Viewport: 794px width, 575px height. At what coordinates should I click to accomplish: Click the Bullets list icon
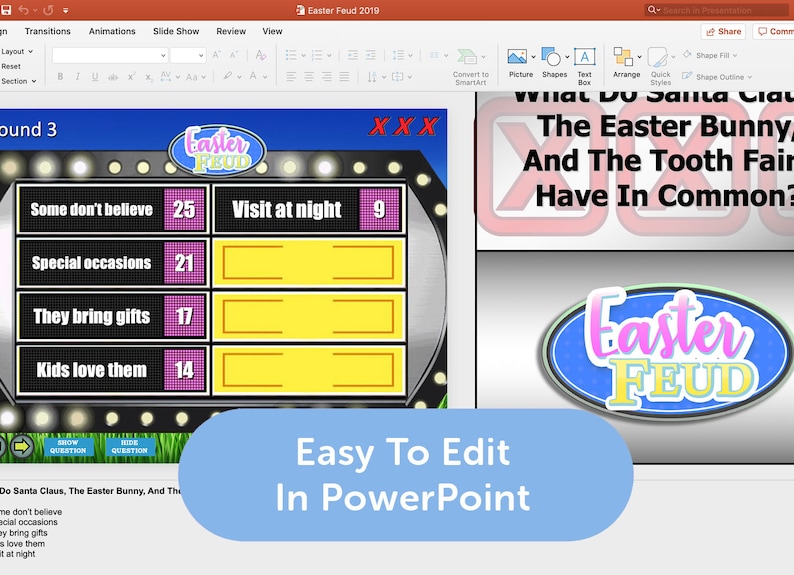291,55
